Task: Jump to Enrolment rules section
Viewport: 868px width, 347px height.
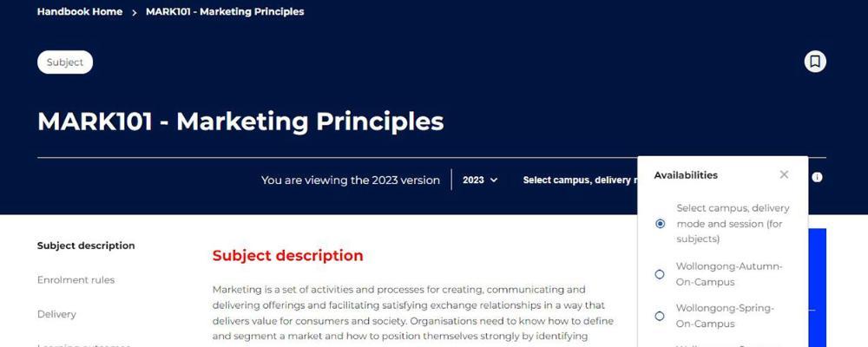Action: click(x=76, y=280)
